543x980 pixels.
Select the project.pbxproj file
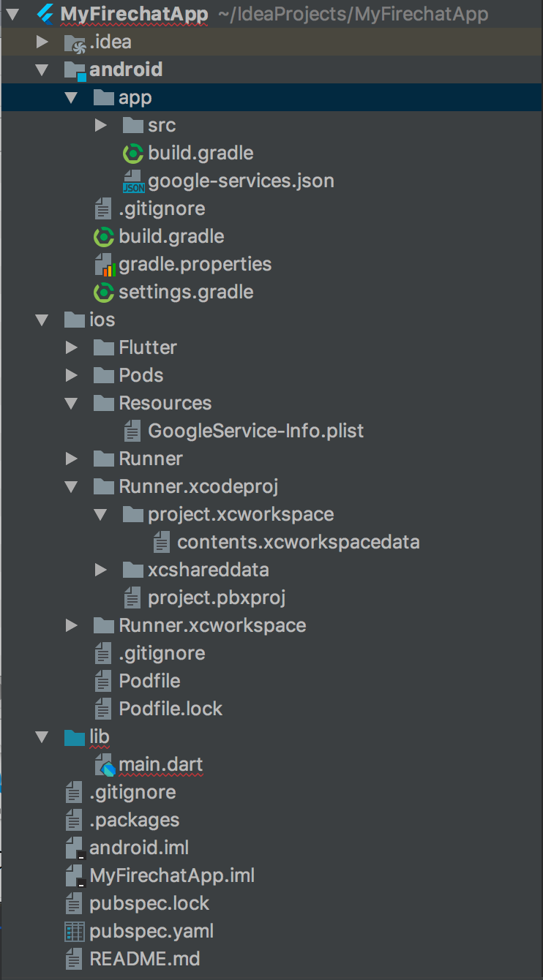click(x=216, y=598)
